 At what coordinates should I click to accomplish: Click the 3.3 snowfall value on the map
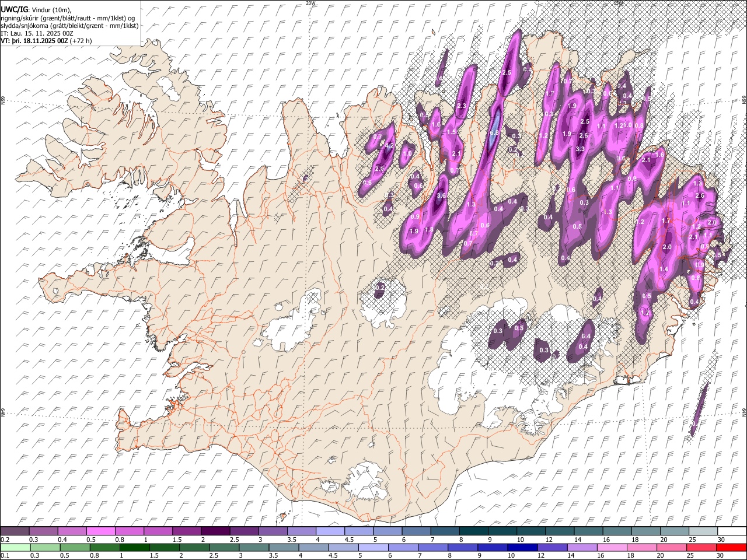click(x=580, y=149)
